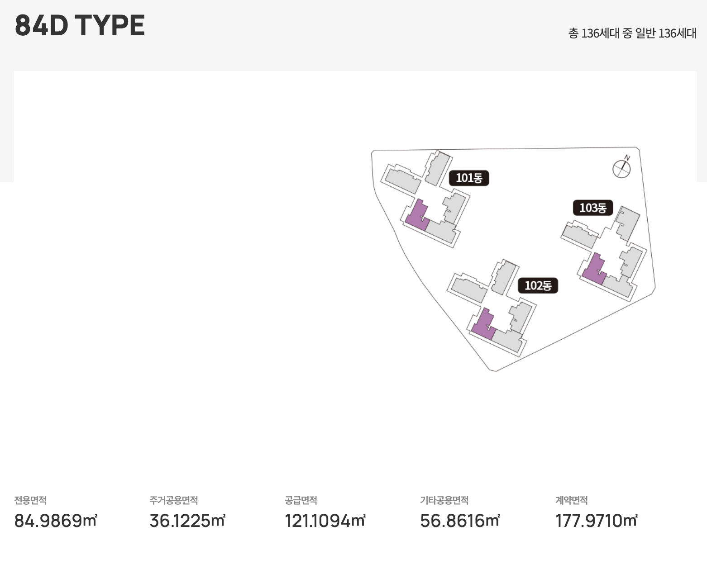Select the 102동 building label
Image resolution: width=707 pixels, height=588 pixels.
(x=538, y=286)
